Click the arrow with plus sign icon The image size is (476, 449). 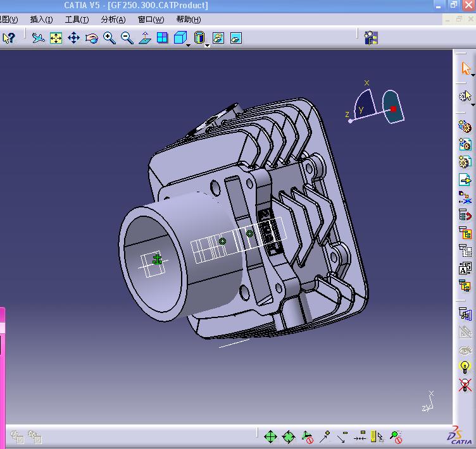click(325, 437)
